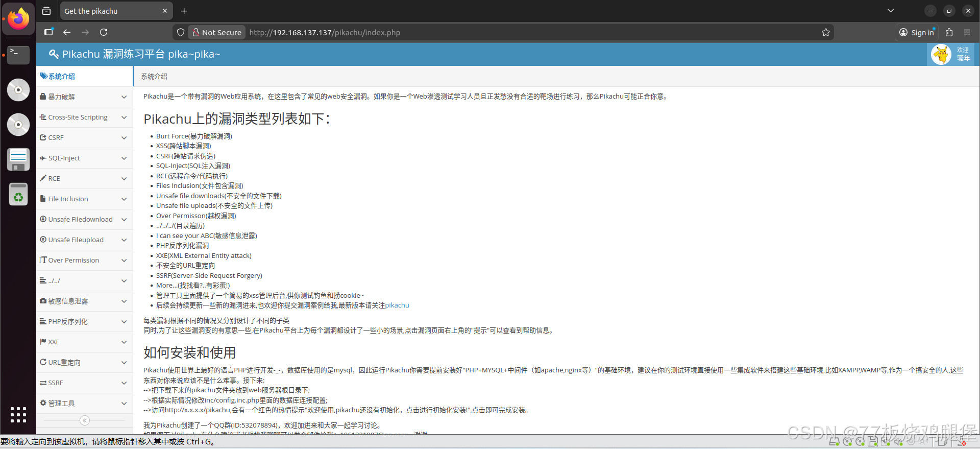Go back to the previous page
The width and height of the screenshot is (980, 449).
point(67,32)
